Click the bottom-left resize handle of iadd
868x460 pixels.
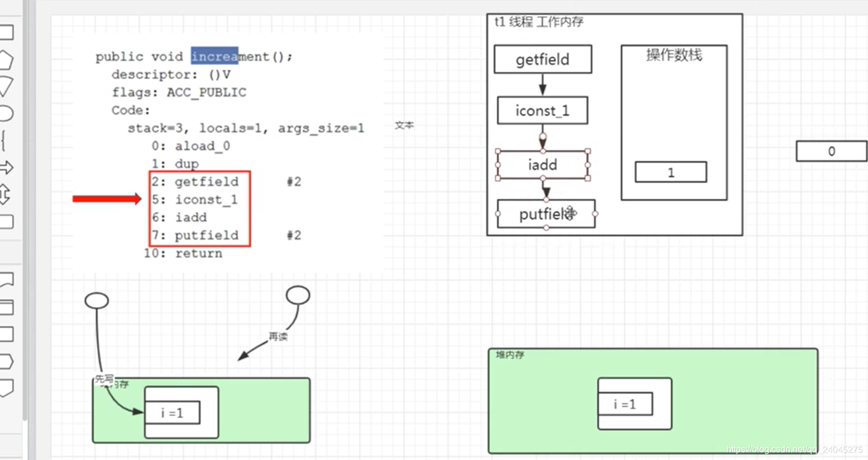point(498,178)
